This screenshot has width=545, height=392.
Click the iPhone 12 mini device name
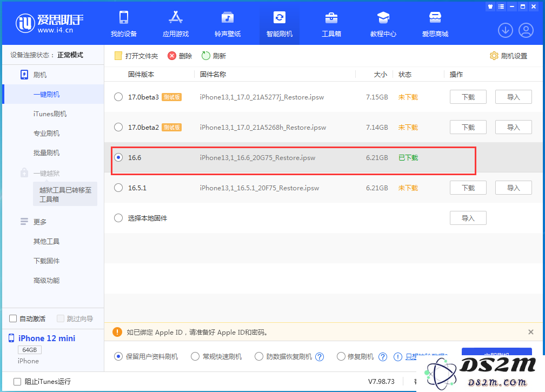[46, 338]
